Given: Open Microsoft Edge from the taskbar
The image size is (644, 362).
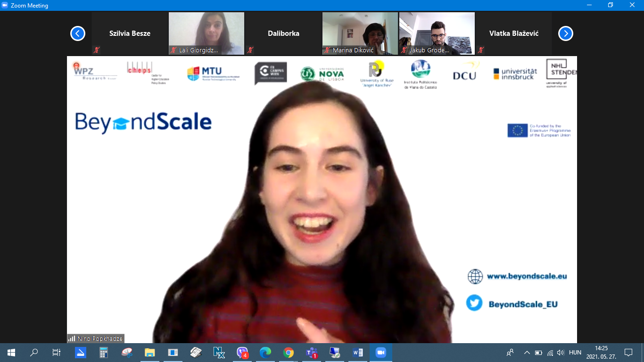Looking at the screenshot, I should 265,353.
